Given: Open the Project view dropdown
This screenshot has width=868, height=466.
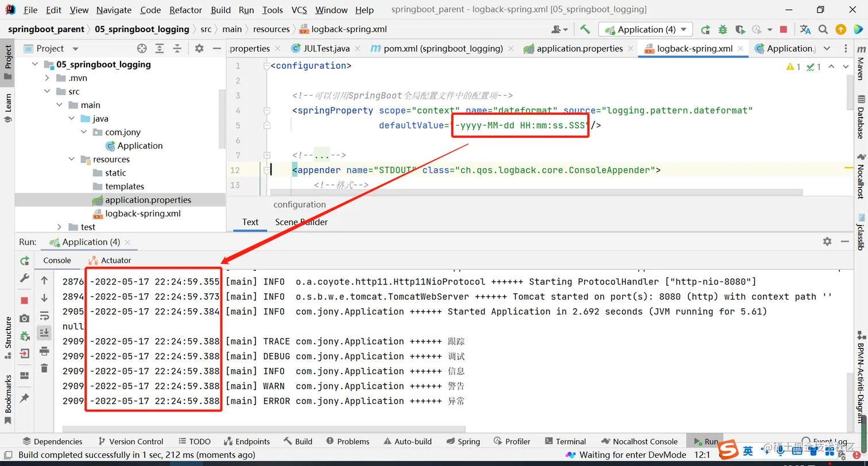Looking at the screenshot, I should pos(75,49).
